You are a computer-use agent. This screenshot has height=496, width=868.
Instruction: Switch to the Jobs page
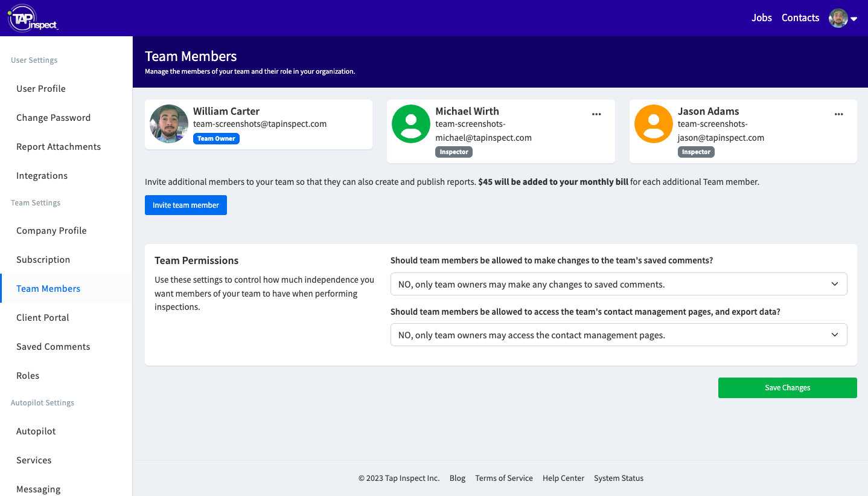click(x=761, y=18)
